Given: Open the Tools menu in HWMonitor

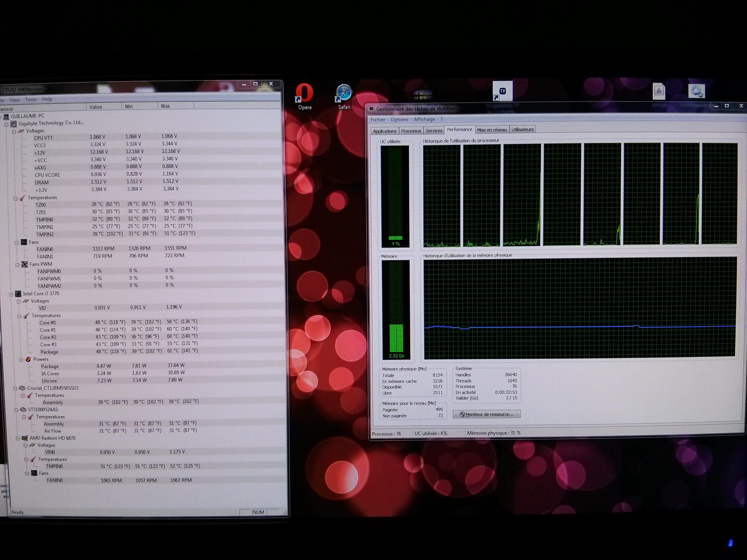Looking at the screenshot, I should coord(31,100).
